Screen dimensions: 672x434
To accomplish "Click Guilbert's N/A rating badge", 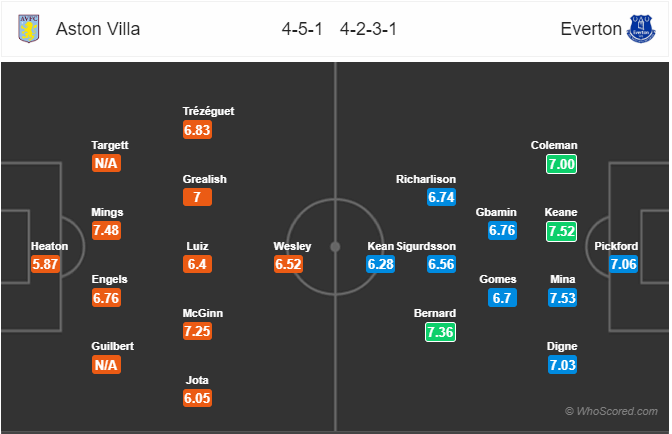I will coord(106,365).
